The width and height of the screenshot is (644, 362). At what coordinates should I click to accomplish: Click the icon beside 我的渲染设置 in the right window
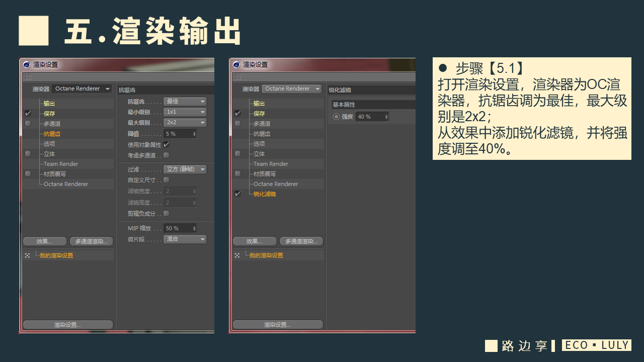tap(237, 255)
